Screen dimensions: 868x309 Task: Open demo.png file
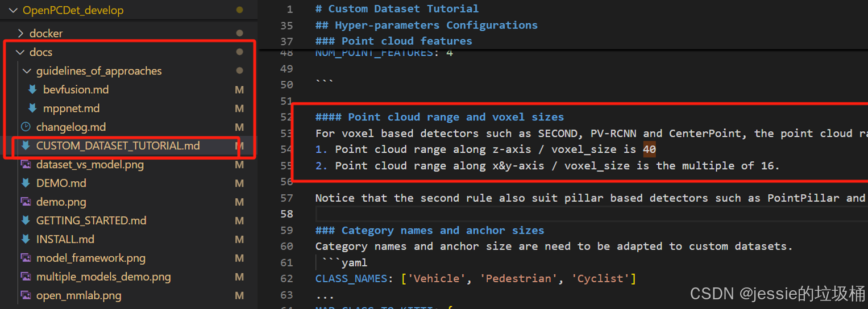tap(61, 202)
